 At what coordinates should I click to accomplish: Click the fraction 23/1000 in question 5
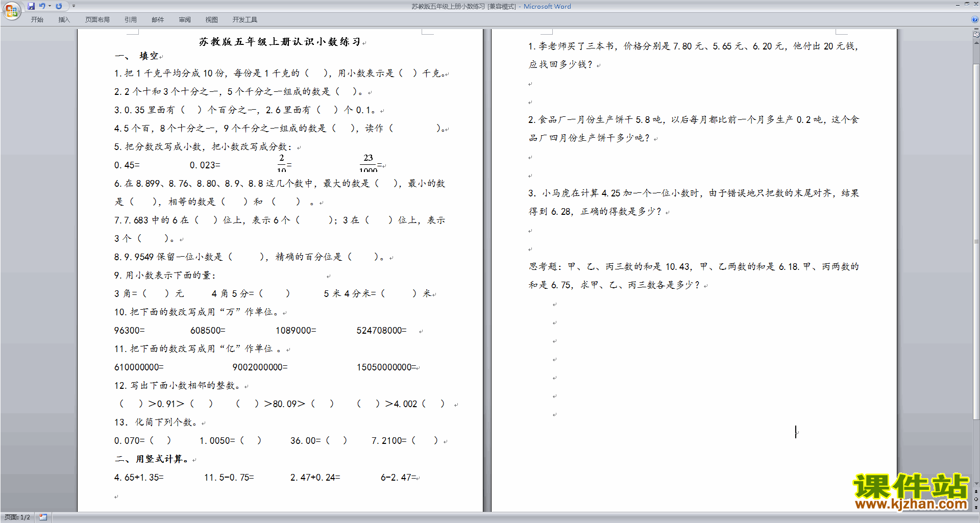(x=368, y=164)
